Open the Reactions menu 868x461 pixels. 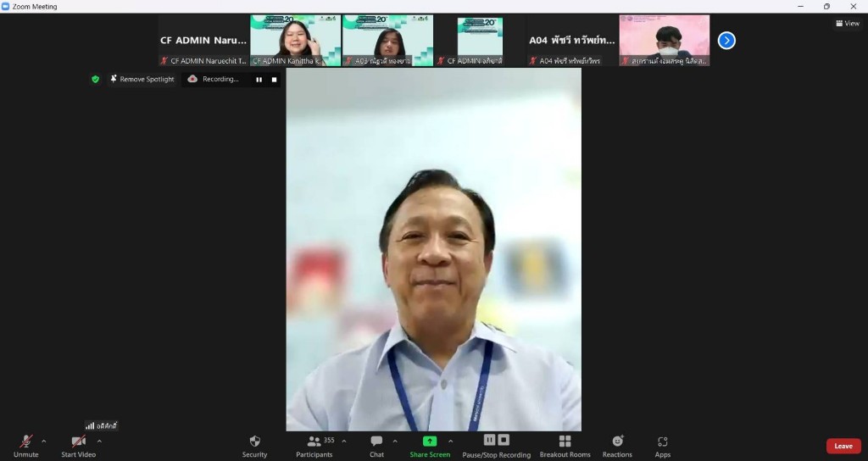tap(617, 442)
